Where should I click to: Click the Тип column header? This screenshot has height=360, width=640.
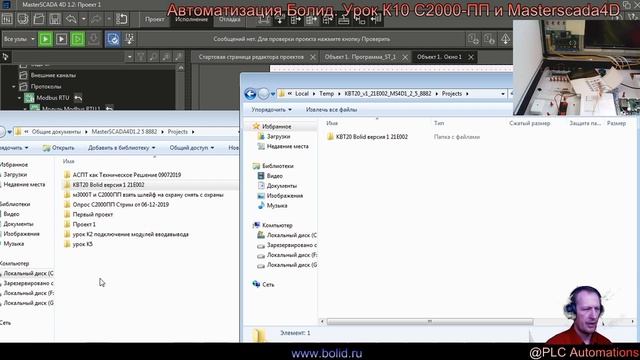click(x=439, y=123)
